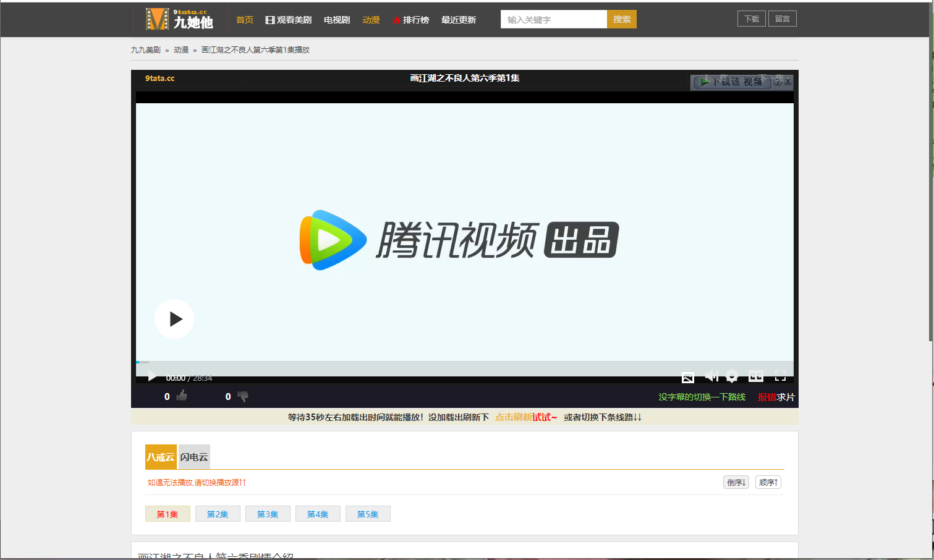This screenshot has width=934, height=560.
Task: Click the thumbs-down dislike icon
Action: (243, 396)
